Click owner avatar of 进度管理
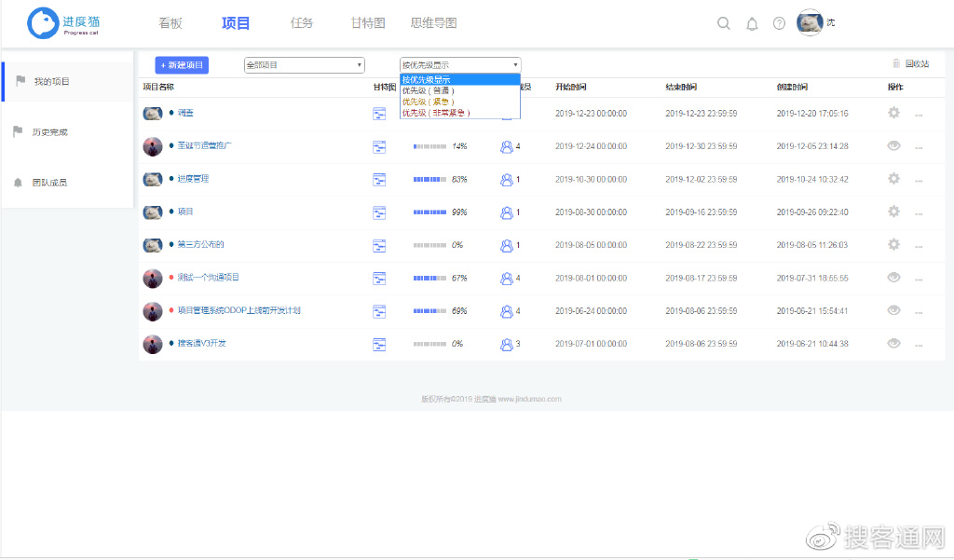The height and width of the screenshot is (560, 954). click(153, 179)
